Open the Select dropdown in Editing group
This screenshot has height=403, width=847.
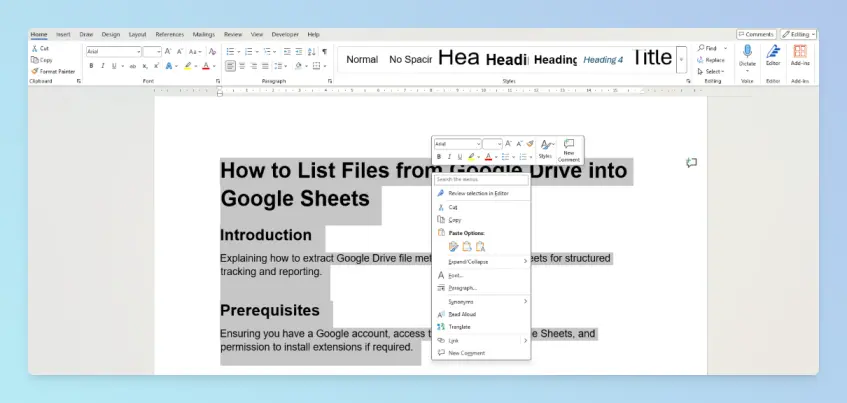pos(711,71)
